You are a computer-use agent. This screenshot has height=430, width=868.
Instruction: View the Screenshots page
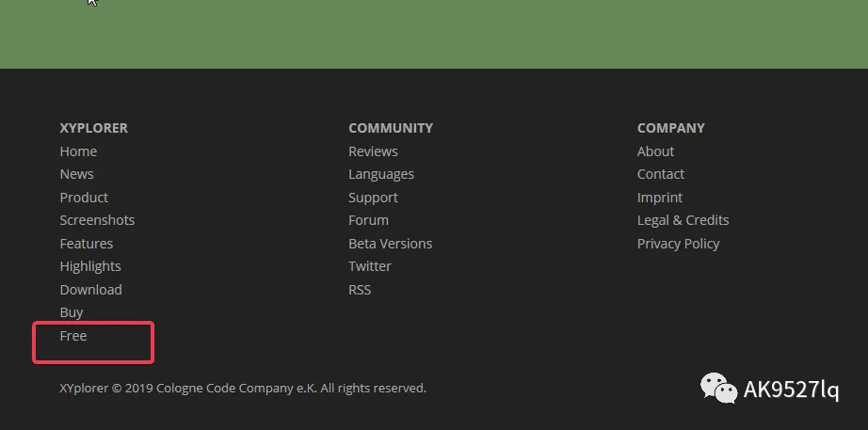97,220
